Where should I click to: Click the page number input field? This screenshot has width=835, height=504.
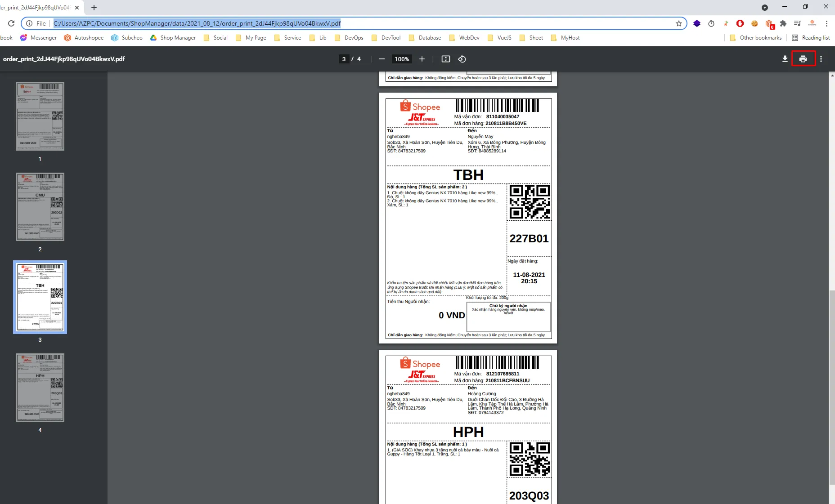[344, 59]
